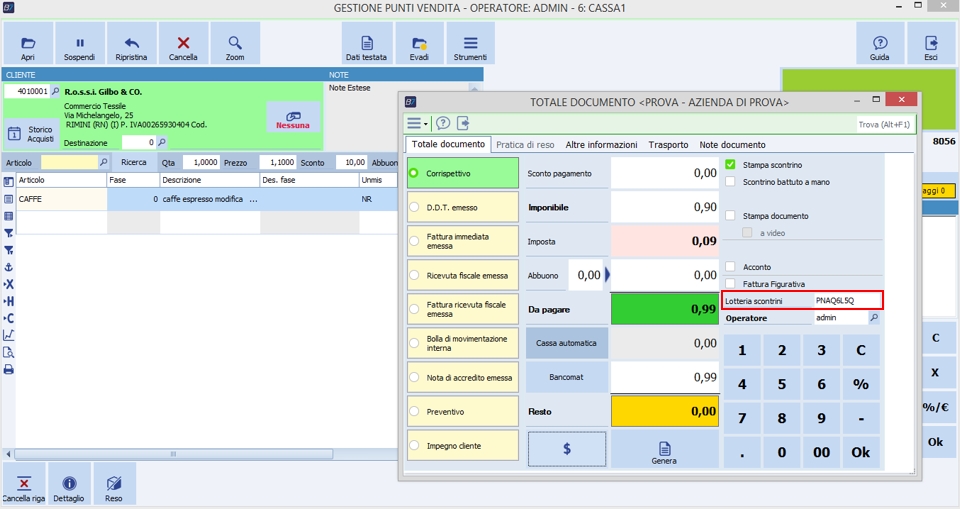
Task: Select the Preventivo radio option
Action: tap(414, 411)
